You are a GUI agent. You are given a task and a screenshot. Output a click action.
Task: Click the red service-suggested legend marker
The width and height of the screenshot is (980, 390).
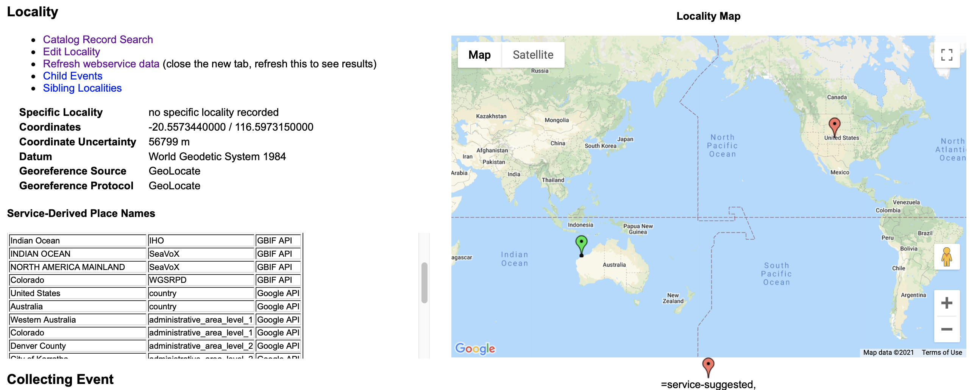(708, 368)
